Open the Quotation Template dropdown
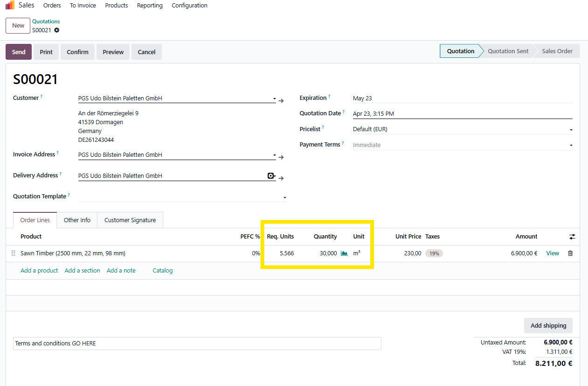This screenshot has height=386, width=588. coord(284,197)
